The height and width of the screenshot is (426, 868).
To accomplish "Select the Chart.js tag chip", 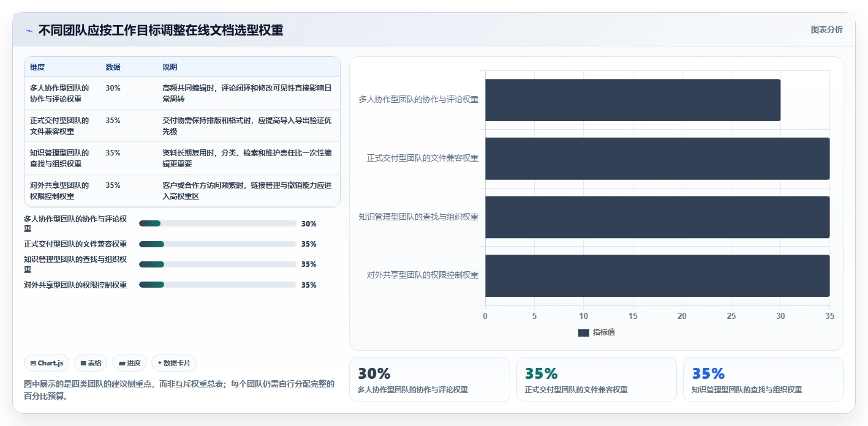I will (x=47, y=363).
